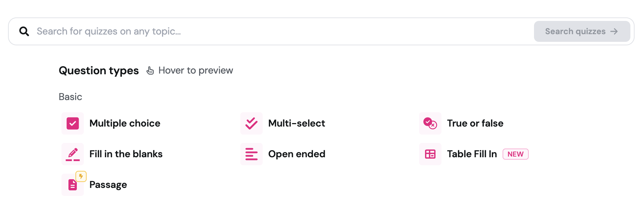The image size is (644, 205).
Task: Click the magnifying glass search icon
Action: pyautogui.click(x=24, y=31)
